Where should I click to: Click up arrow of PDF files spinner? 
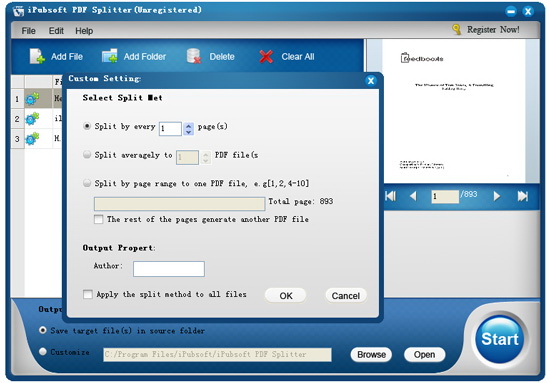click(206, 154)
